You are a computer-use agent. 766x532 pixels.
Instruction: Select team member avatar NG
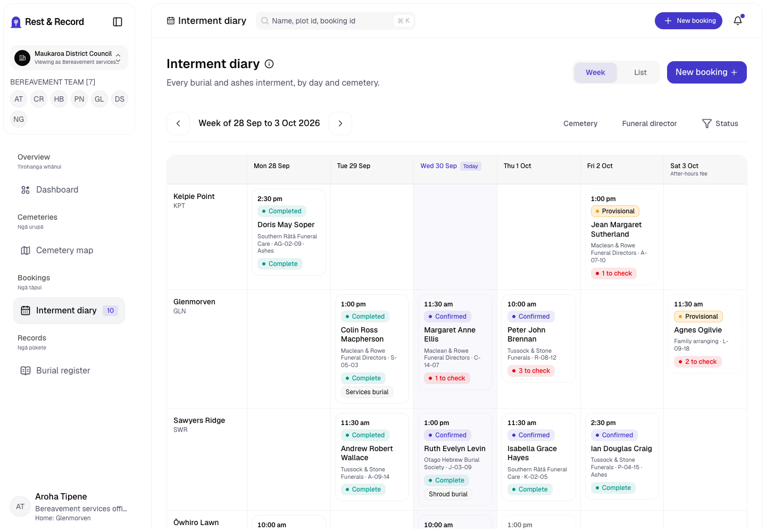(19, 119)
